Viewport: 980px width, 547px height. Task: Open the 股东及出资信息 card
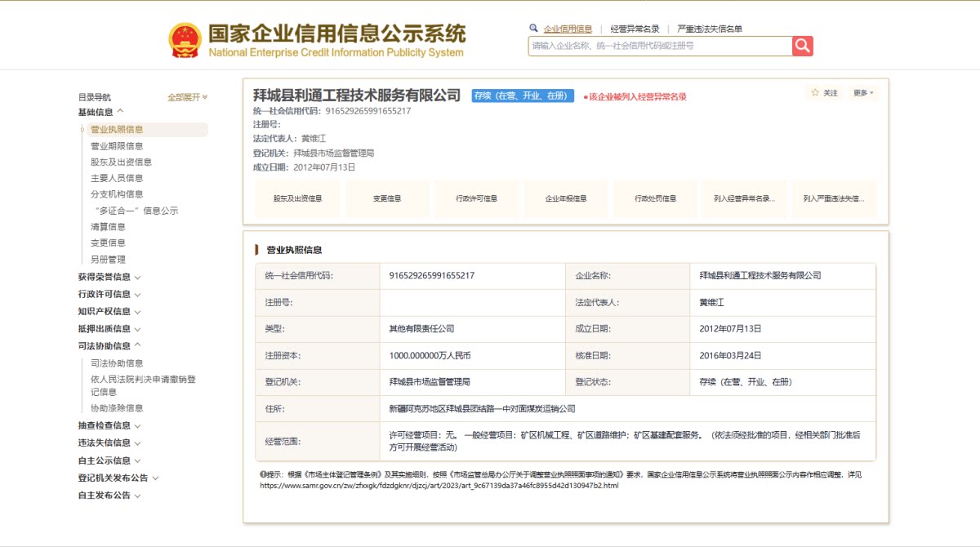tap(297, 198)
